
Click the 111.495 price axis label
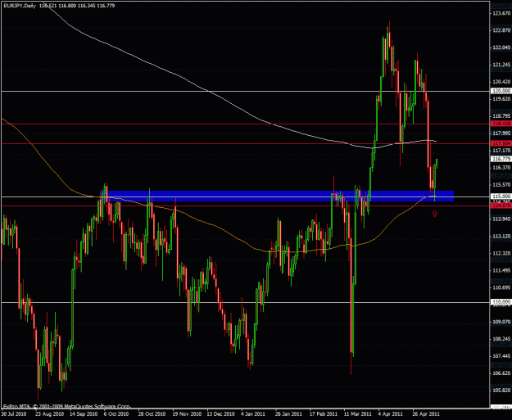[x=501, y=270]
